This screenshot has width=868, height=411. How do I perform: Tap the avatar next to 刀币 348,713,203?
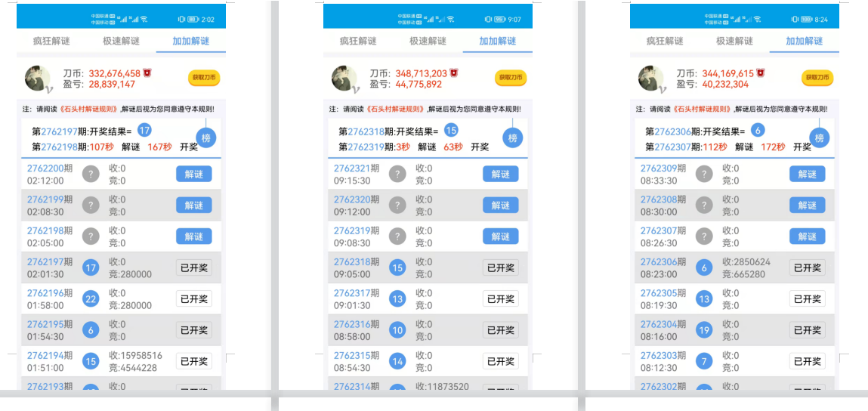pyautogui.click(x=344, y=79)
